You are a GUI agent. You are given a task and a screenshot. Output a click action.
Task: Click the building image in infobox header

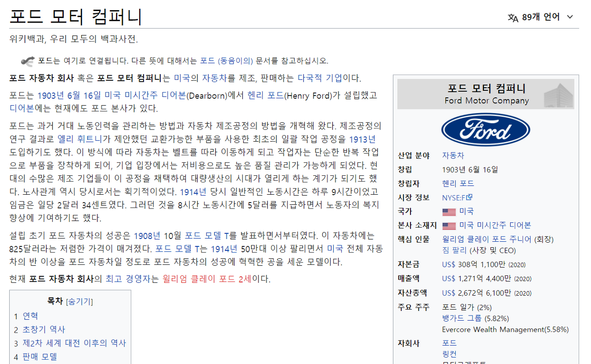558,95
